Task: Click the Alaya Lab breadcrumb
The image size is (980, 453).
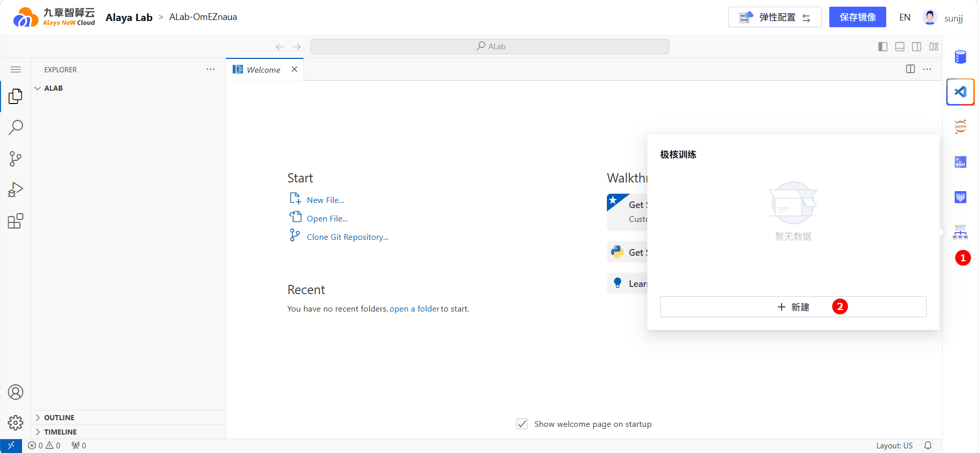Action: click(129, 17)
